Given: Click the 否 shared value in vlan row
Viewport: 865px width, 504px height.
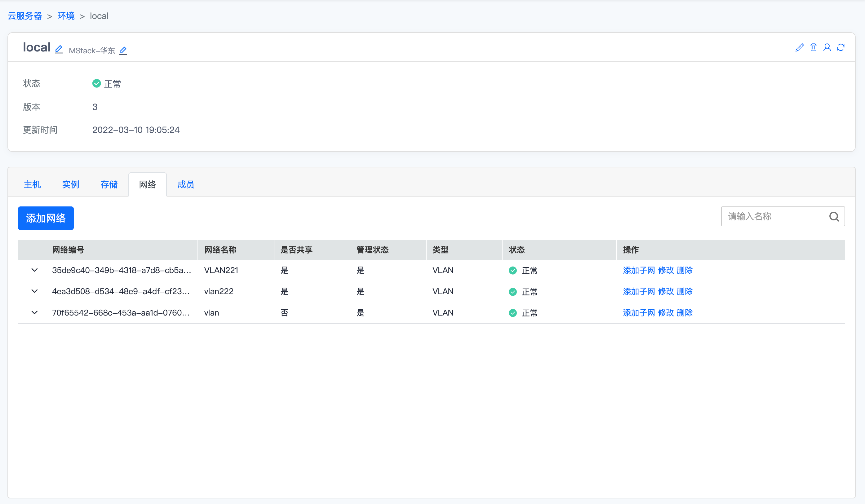Looking at the screenshot, I should 284,312.
